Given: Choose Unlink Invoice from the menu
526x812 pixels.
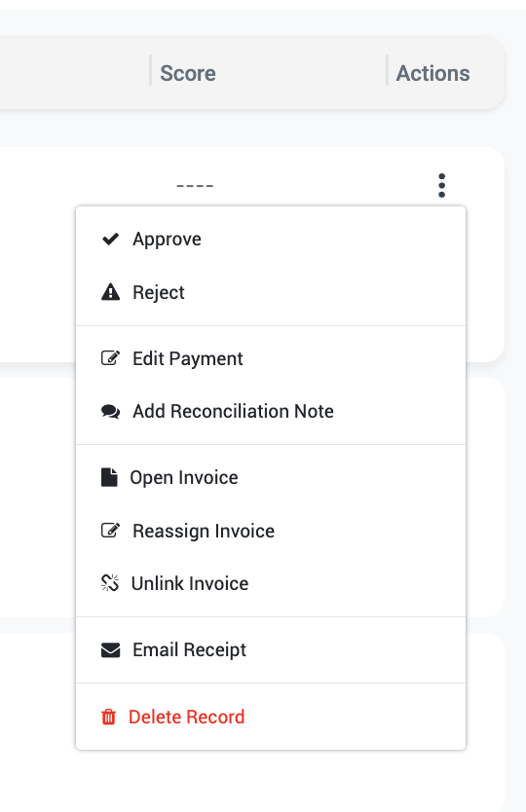Looking at the screenshot, I should pyautogui.click(x=190, y=583).
